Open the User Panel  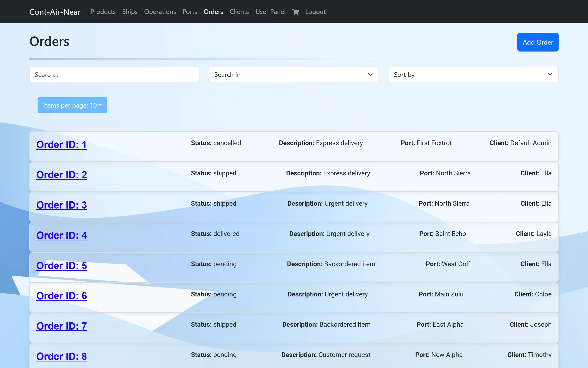(271, 12)
